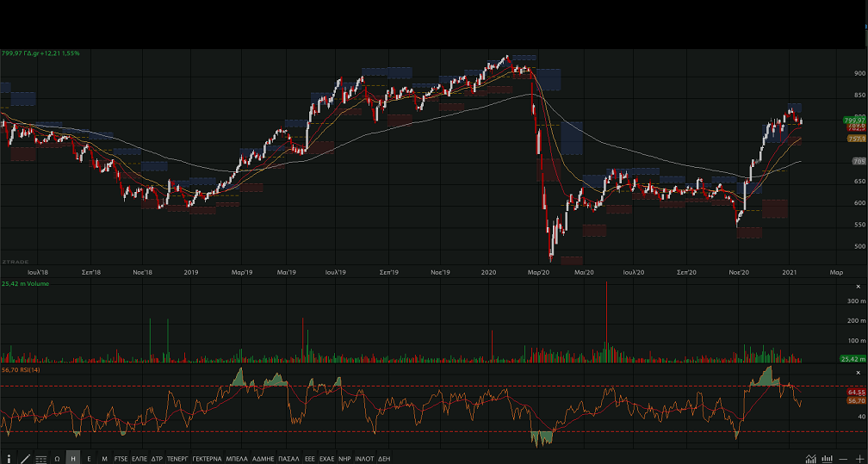Click the 500 price axis label

point(859,246)
